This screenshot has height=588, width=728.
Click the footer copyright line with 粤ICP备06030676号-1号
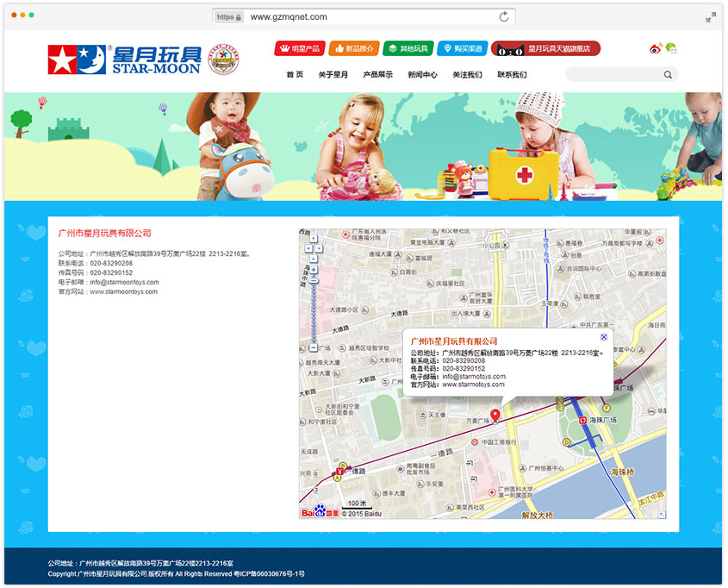point(177,573)
